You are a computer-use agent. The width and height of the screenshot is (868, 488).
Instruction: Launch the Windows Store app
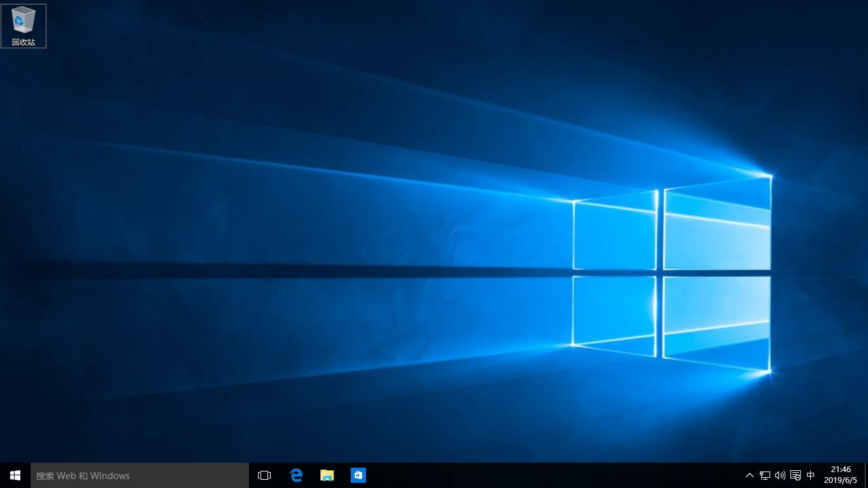358,475
